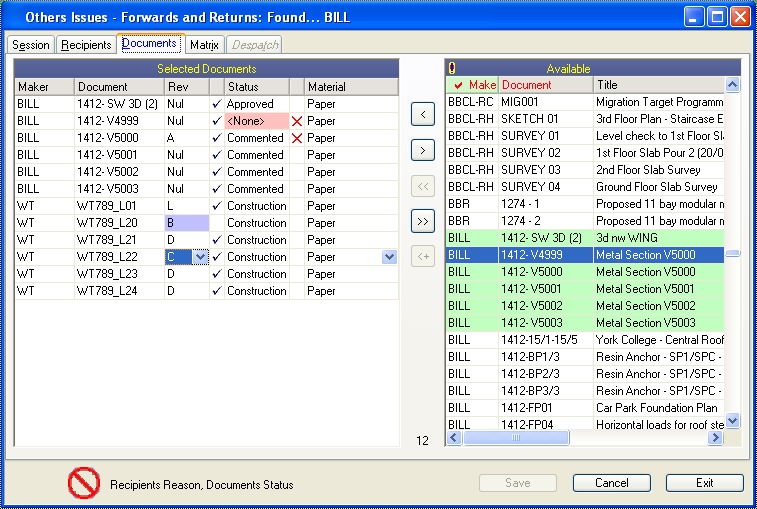This screenshot has height=509, width=757.
Task: Select SURVEY 03 row in Available list
Action: (x=585, y=170)
